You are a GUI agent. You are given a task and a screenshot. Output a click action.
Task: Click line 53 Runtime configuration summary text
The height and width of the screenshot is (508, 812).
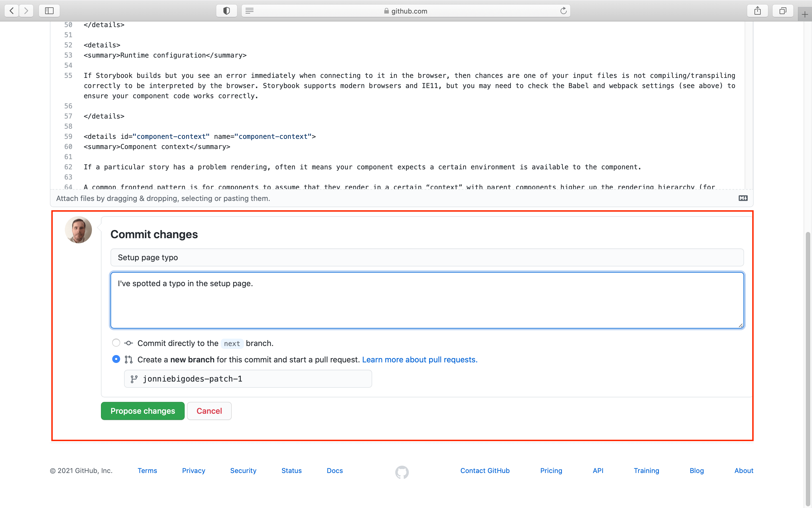(x=165, y=55)
